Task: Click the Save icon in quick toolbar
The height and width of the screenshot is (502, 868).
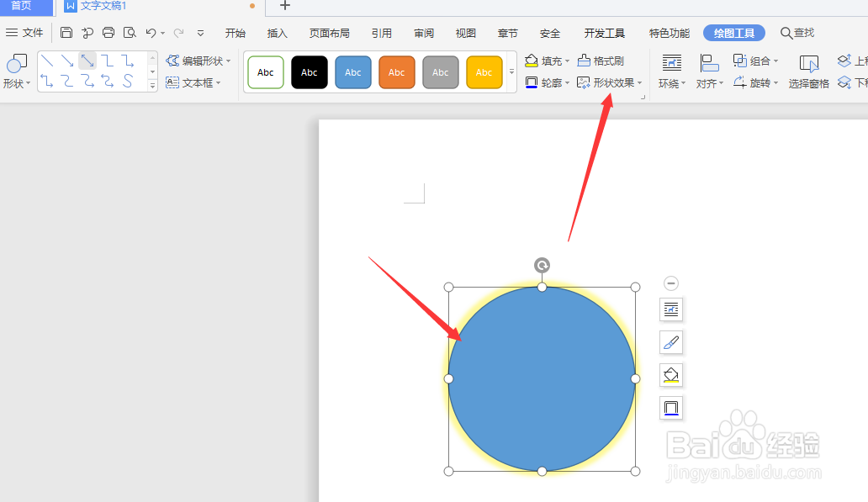Action: point(66,33)
